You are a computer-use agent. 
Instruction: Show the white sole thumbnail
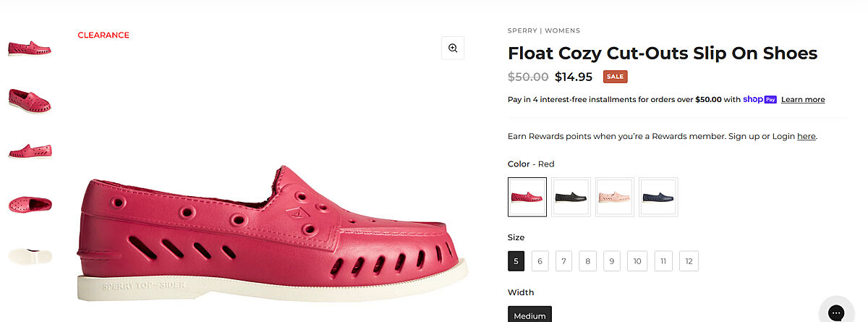pyautogui.click(x=30, y=255)
